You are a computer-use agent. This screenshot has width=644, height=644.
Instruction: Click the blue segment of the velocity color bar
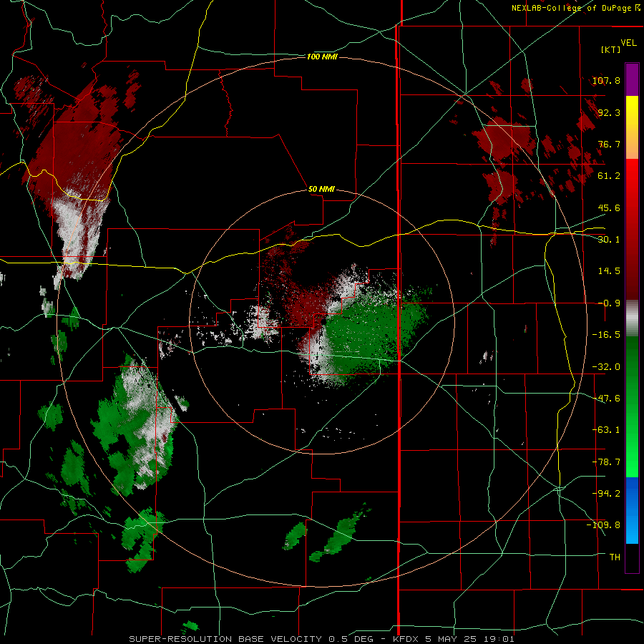pyautogui.click(x=632, y=510)
